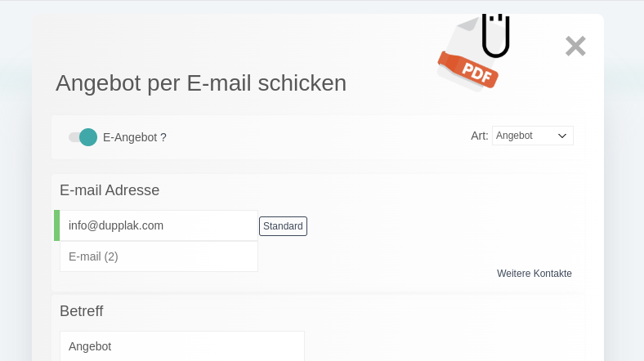Click the chevron arrow of Art selector

click(x=562, y=136)
